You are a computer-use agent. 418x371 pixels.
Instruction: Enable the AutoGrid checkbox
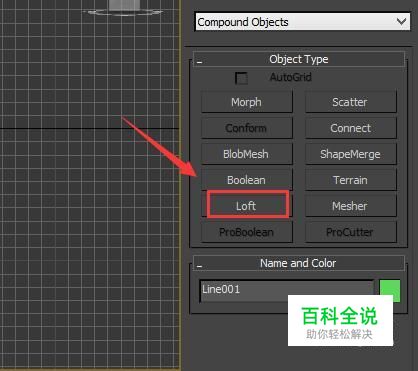(x=241, y=78)
